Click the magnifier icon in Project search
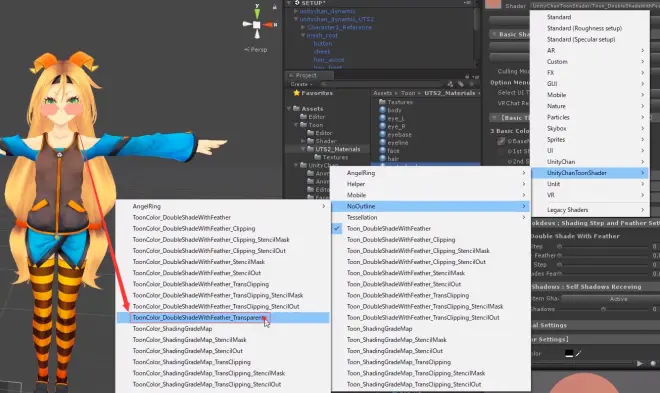 click(x=323, y=84)
